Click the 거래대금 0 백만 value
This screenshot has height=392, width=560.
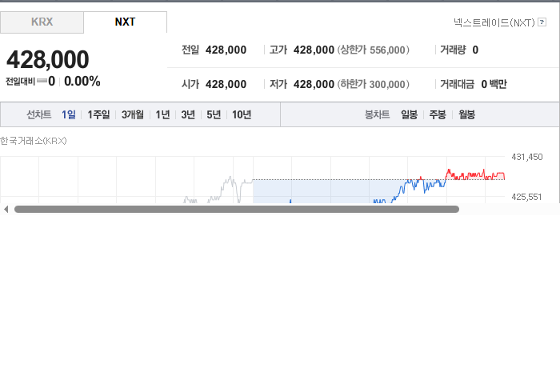(x=494, y=84)
